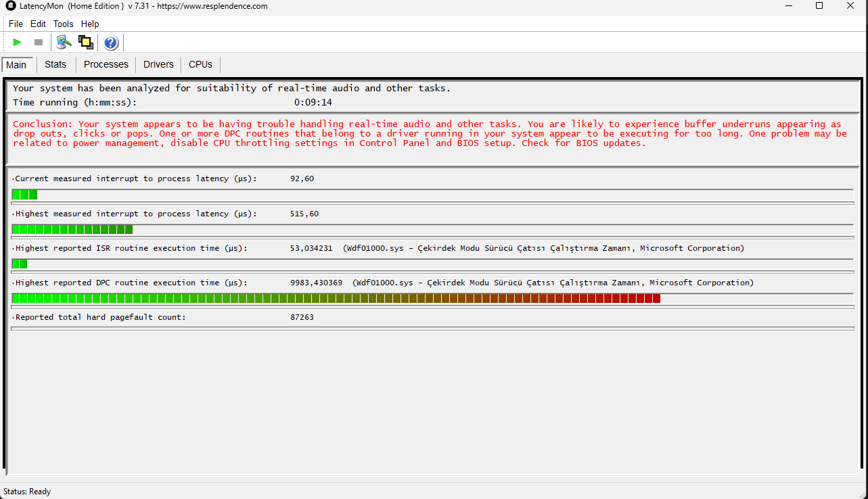Viewport: 868px width, 499px height.
Task: Open the Edit menu
Action: point(38,24)
